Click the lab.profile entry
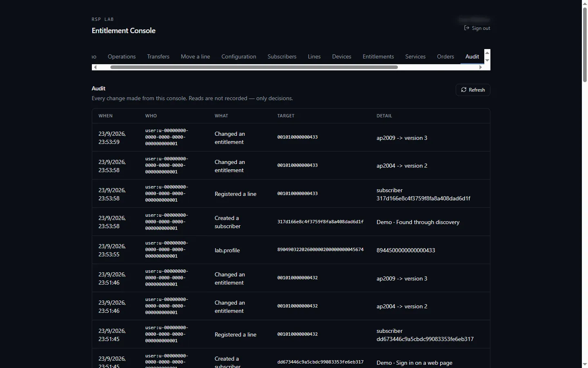Viewport: 588px width, 368px height. [227, 250]
